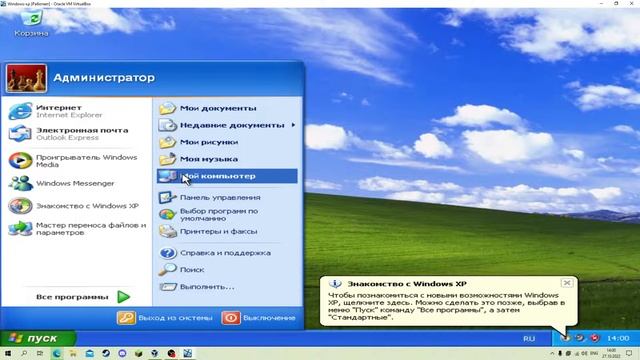
Task: Click the Администратор chess user picture
Action: [x=27, y=78]
